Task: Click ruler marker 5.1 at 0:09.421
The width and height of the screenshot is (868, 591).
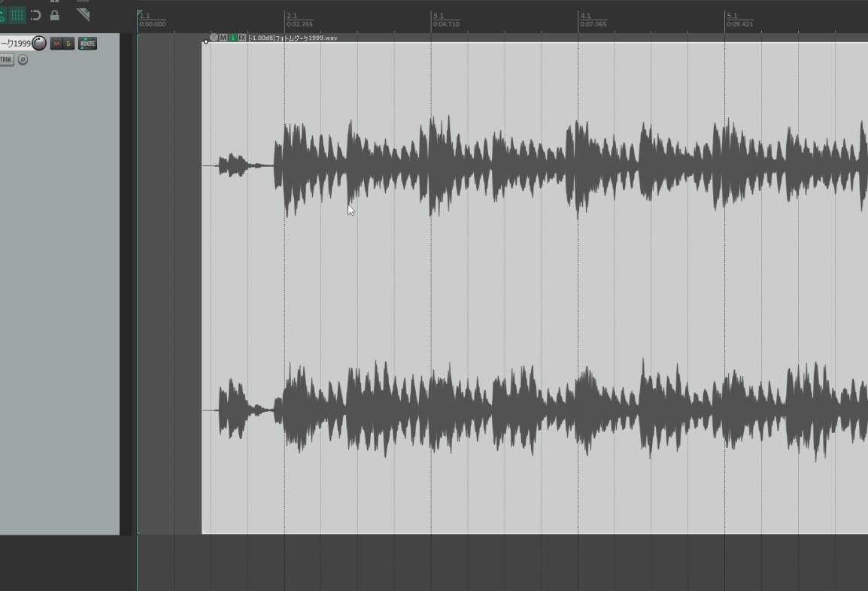Action: 739,20
